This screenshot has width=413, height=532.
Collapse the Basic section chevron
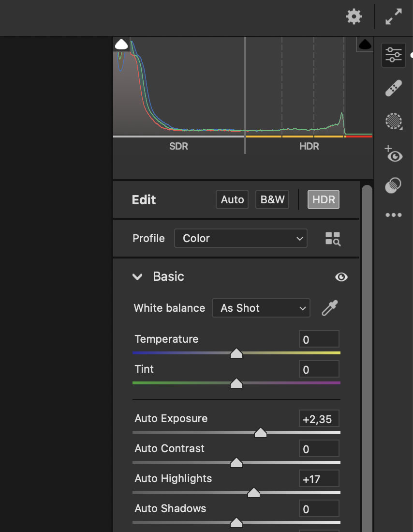(137, 277)
